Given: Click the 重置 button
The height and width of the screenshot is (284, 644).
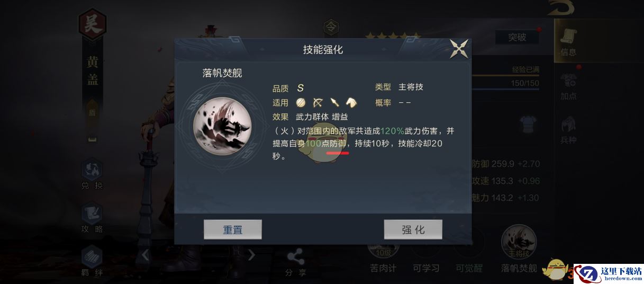Looking at the screenshot, I should point(232,230).
